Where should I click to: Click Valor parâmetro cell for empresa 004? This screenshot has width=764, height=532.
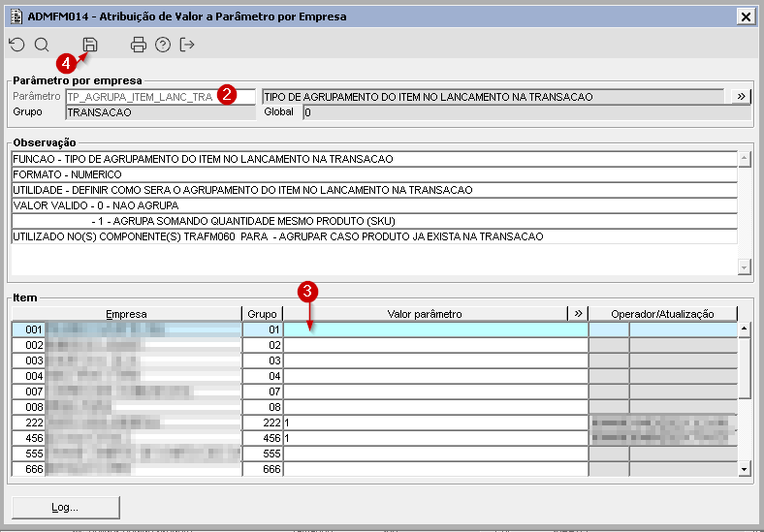(435, 376)
